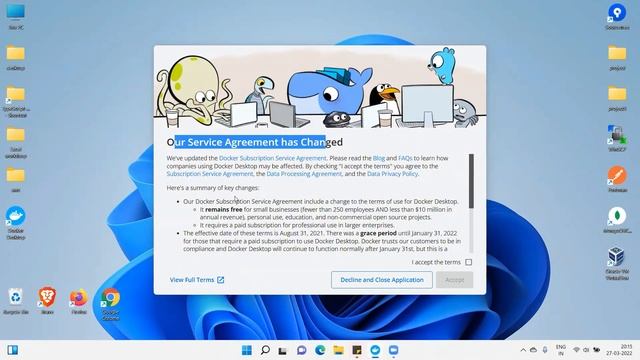Click the Subscription Service Agreement link
The image size is (640, 360).
point(210,173)
